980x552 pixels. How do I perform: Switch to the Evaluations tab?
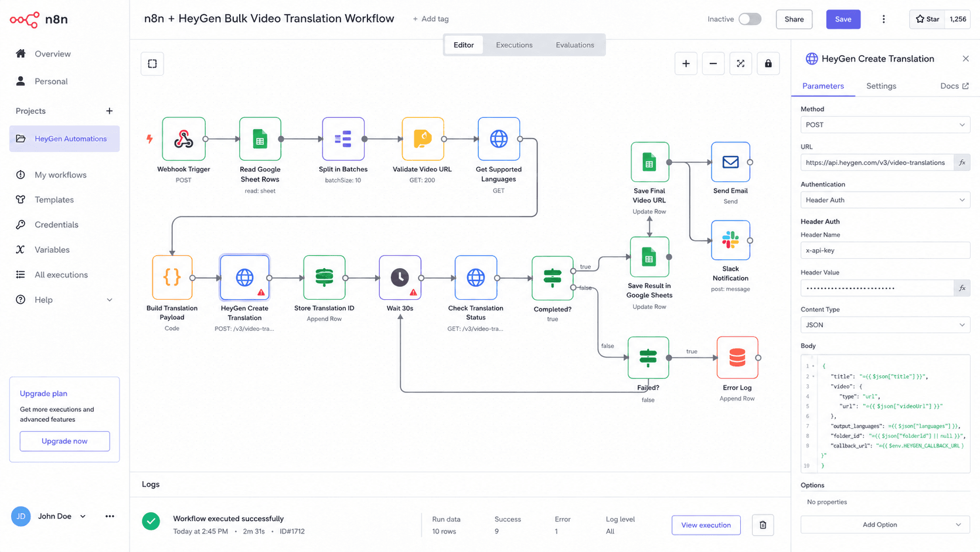click(x=574, y=45)
